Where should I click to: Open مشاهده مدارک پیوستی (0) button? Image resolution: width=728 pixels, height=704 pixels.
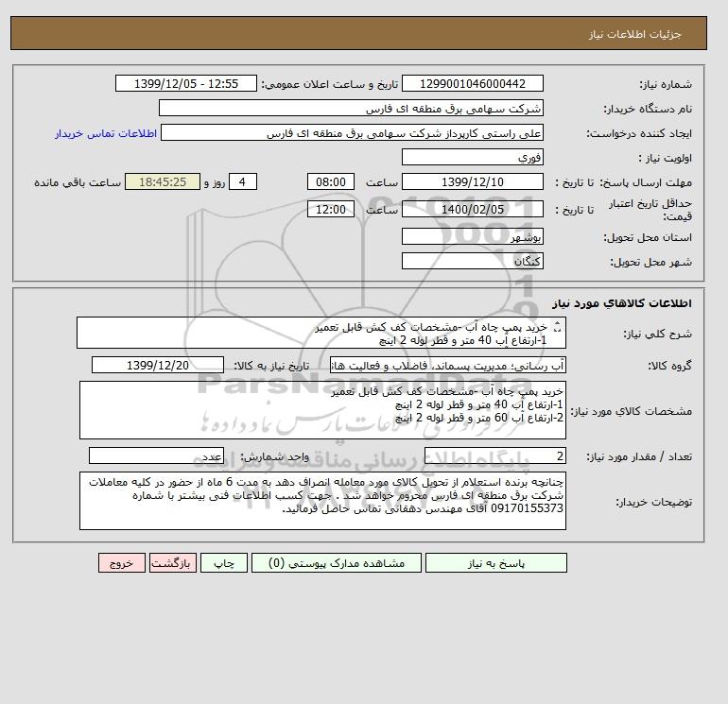tap(337, 563)
